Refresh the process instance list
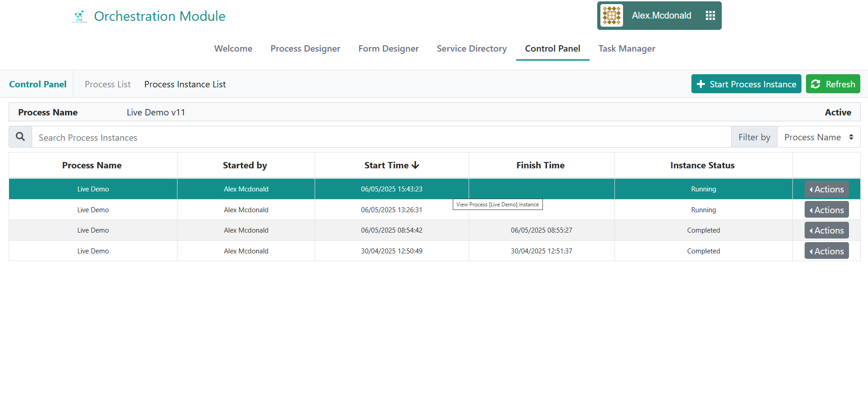 pos(833,84)
